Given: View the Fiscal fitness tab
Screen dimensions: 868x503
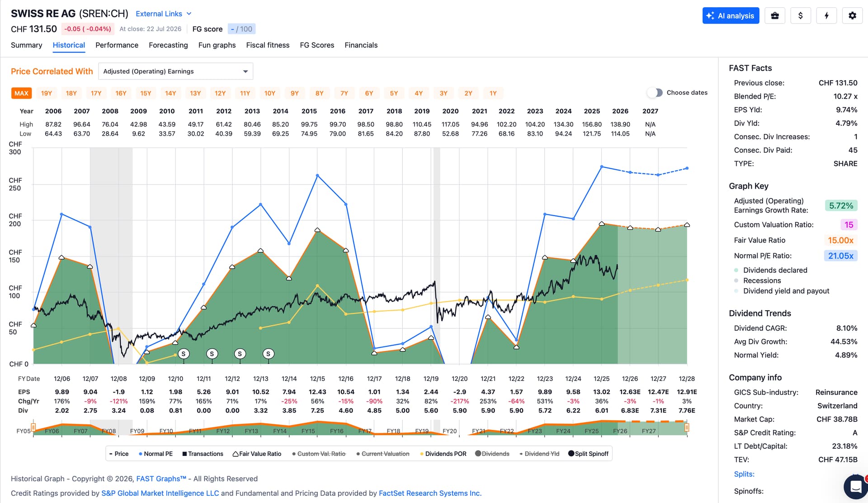Looking at the screenshot, I should 268,45.
